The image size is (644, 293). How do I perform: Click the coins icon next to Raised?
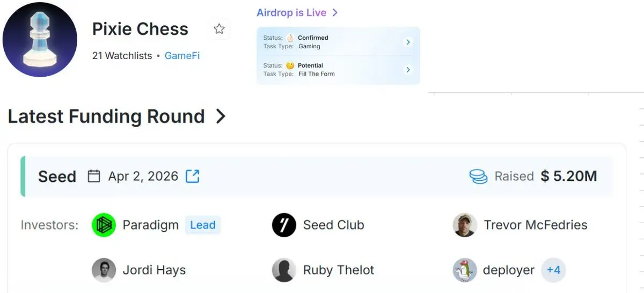click(x=478, y=177)
